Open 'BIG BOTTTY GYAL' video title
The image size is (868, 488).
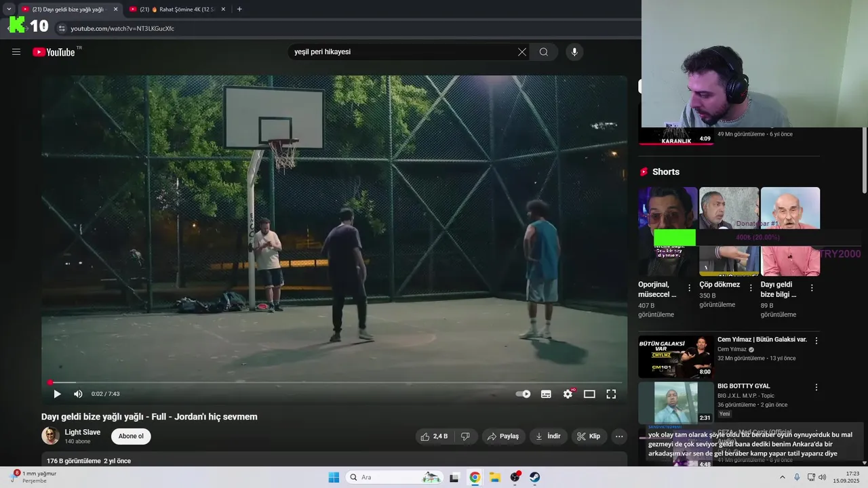pos(744,386)
